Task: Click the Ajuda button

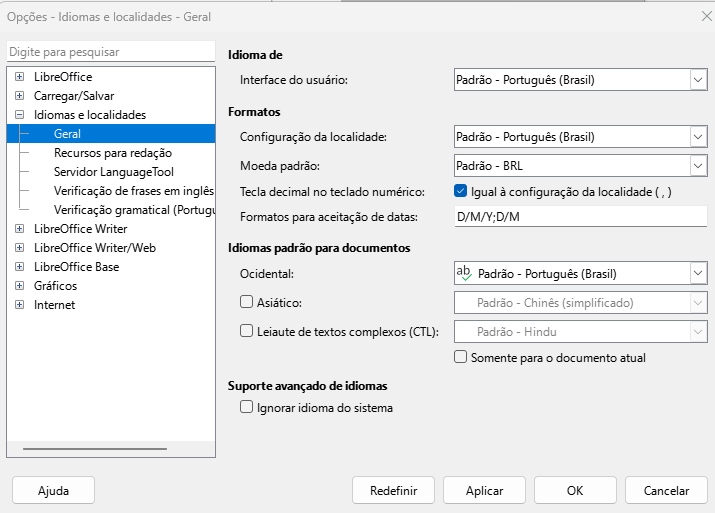Action: point(53,490)
